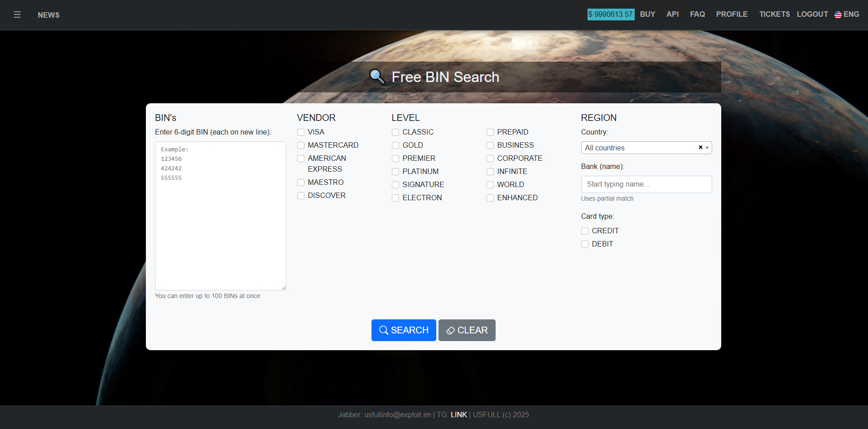The image size is (868, 429).
Task: Click the account balance badge
Action: point(611,14)
